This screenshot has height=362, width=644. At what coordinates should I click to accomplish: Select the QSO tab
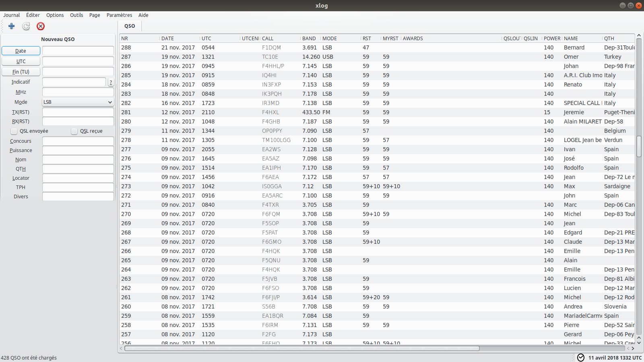(130, 26)
